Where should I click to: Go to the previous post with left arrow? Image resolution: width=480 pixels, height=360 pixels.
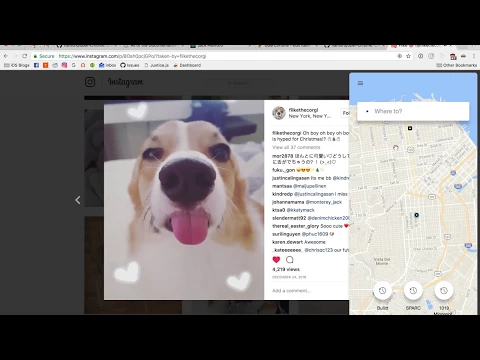tap(78, 200)
